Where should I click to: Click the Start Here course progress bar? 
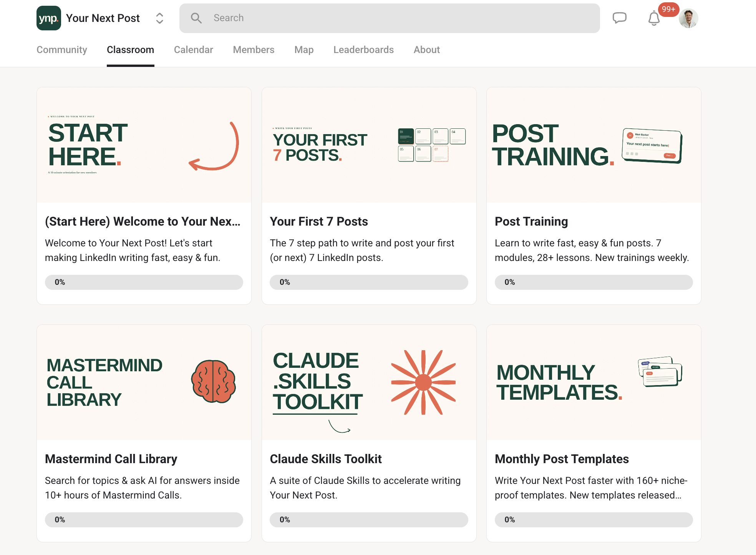[144, 282]
